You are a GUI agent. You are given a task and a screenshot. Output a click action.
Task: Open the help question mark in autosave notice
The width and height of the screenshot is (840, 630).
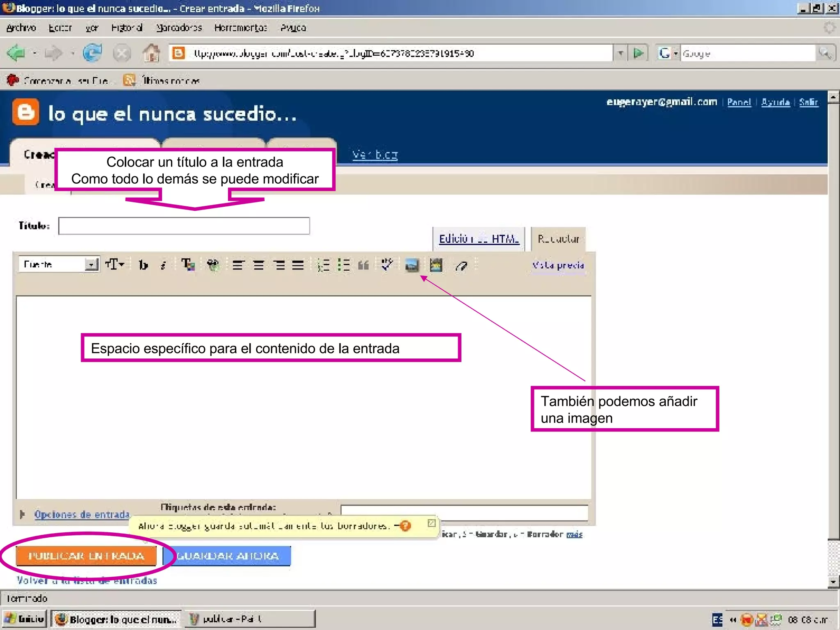pyautogui.click(x=406, y=526)
